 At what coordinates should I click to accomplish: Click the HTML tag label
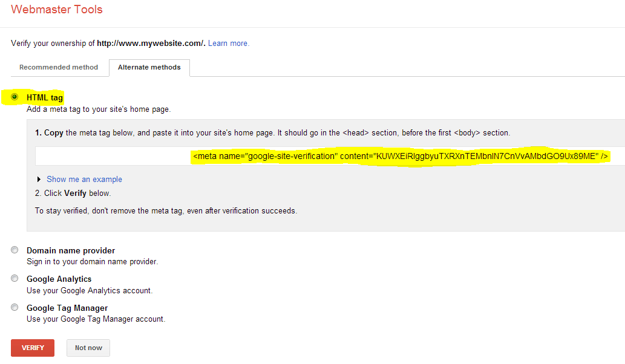click(x=45, y=97)
